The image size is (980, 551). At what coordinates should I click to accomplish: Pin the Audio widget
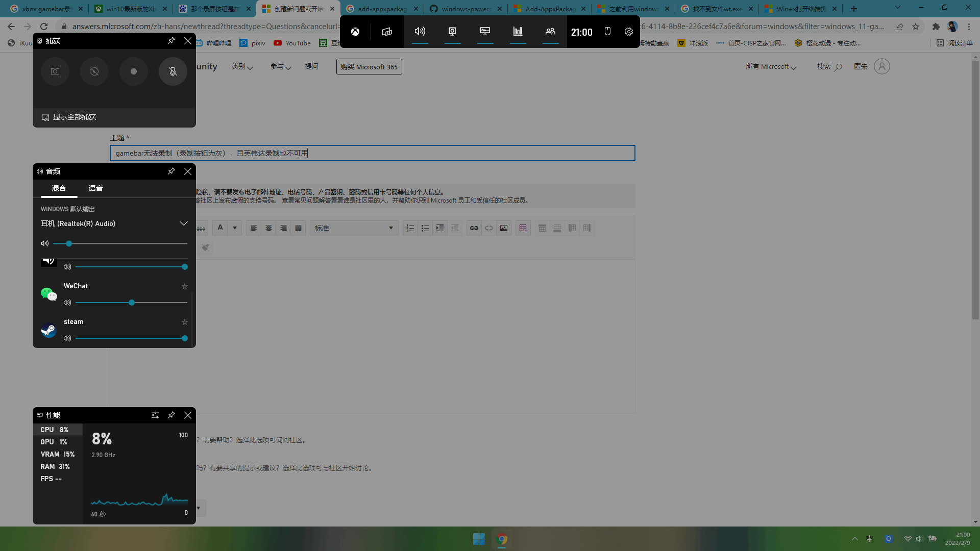[171, 171]
